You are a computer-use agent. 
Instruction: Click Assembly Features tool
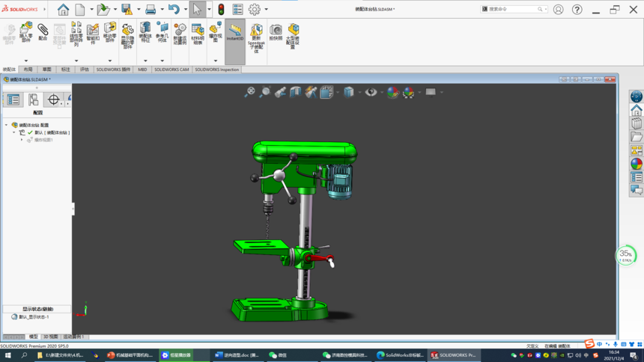coord(145,32)
